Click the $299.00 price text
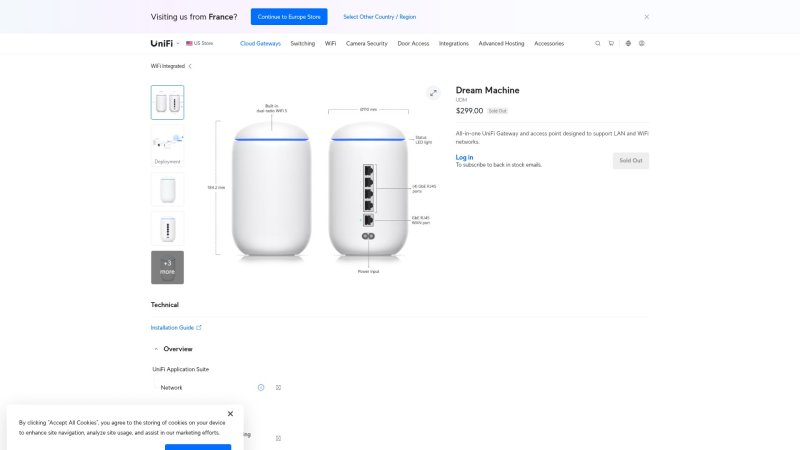The height and width of the screenshot is (450, 800). tap(469, 111)
